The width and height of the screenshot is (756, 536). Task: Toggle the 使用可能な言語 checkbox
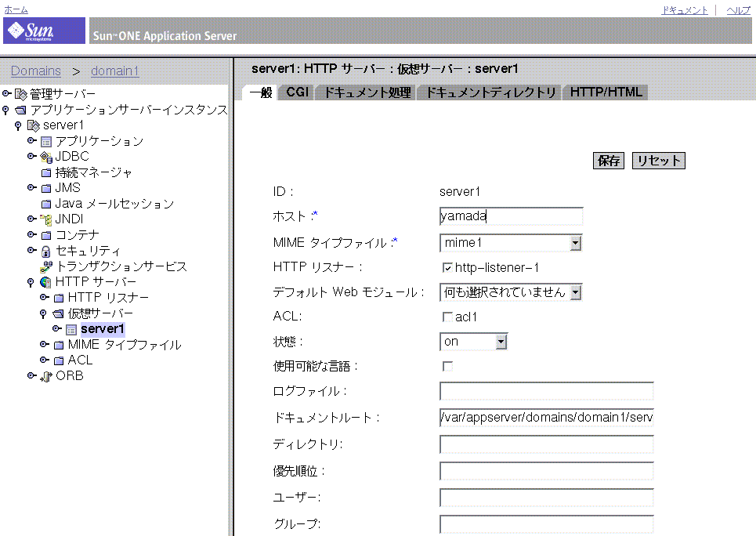tap(447, 366)
